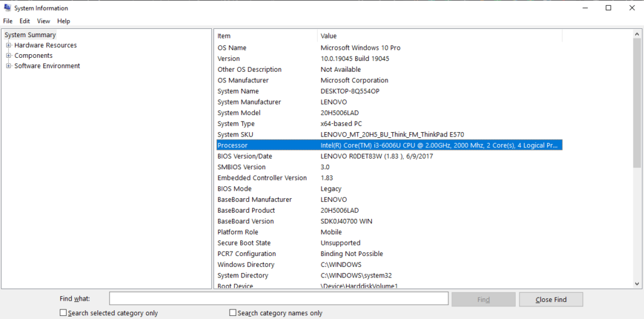Select the Hardware Resources tree item
The height and width of the screenshot is (319, 644).
(45, 45)
